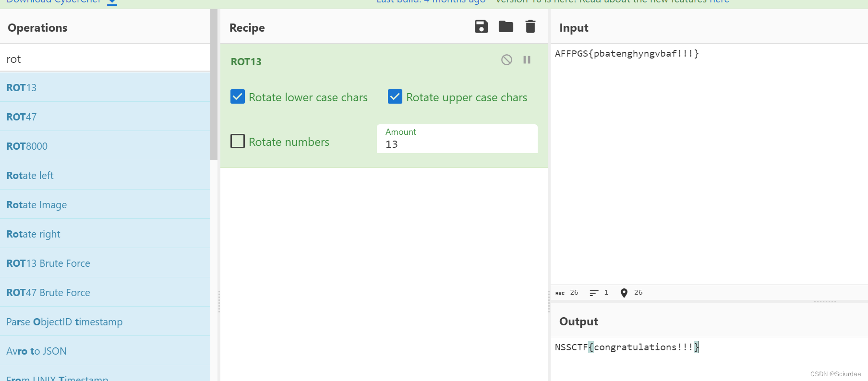Toggle Rotate lower case chars checkbox
Screen dimensions: 868x381
[x=238, y=97]
